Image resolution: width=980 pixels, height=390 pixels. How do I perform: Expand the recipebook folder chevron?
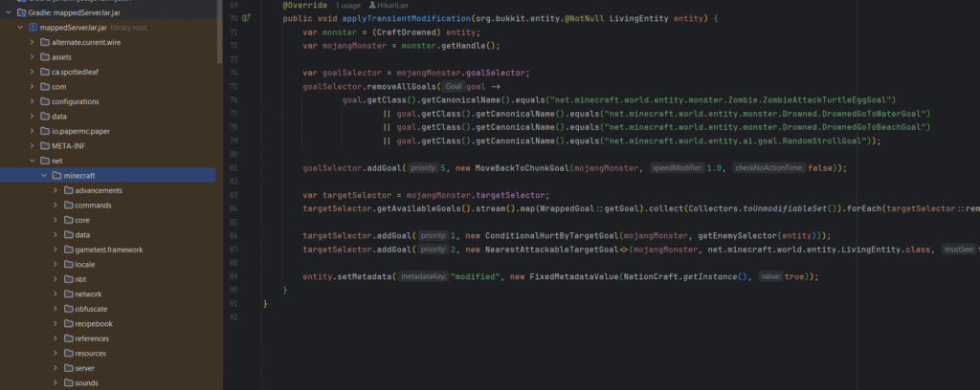[55, 324]
